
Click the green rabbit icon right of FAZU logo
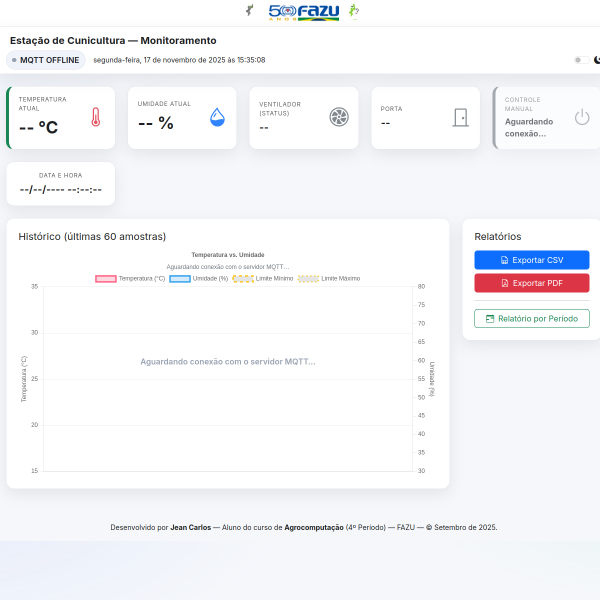[354, 11]
